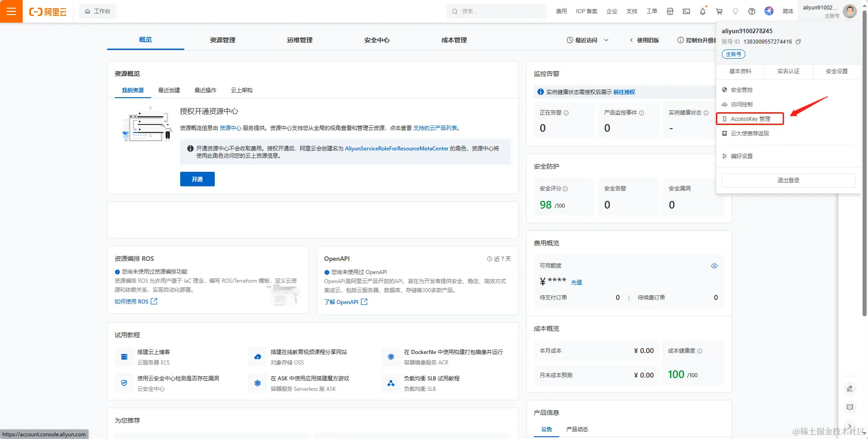Click the 搭建云上博客 ECS tutorial icon

124,357
